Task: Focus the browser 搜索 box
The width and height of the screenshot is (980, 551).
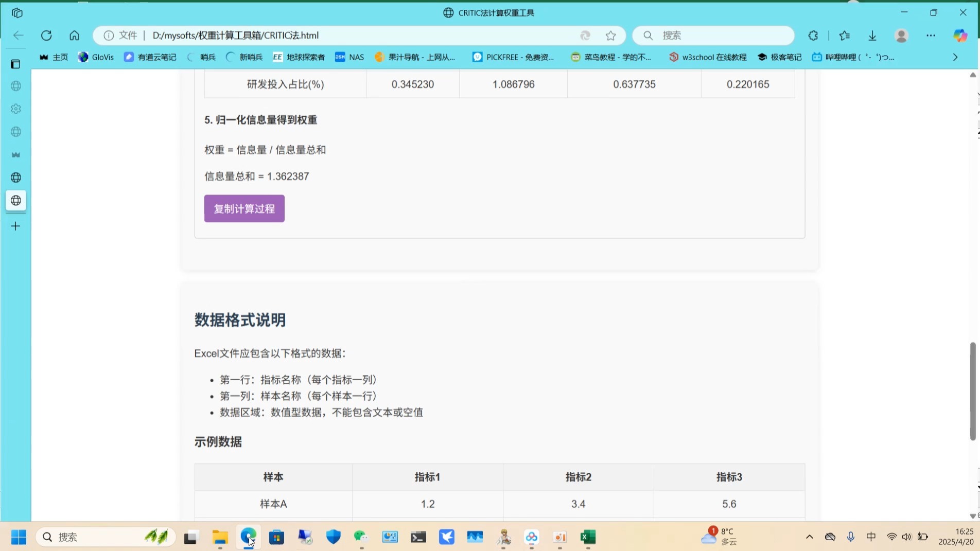Action: point(713,35)
